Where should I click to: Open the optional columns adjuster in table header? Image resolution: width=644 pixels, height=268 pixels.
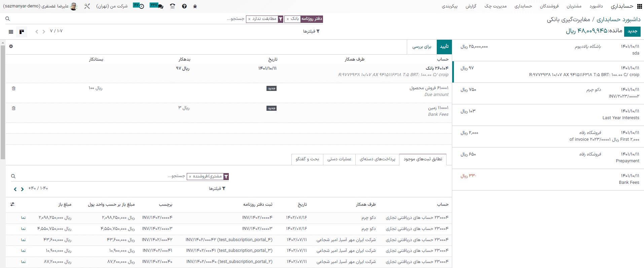[x=12, y=204]
